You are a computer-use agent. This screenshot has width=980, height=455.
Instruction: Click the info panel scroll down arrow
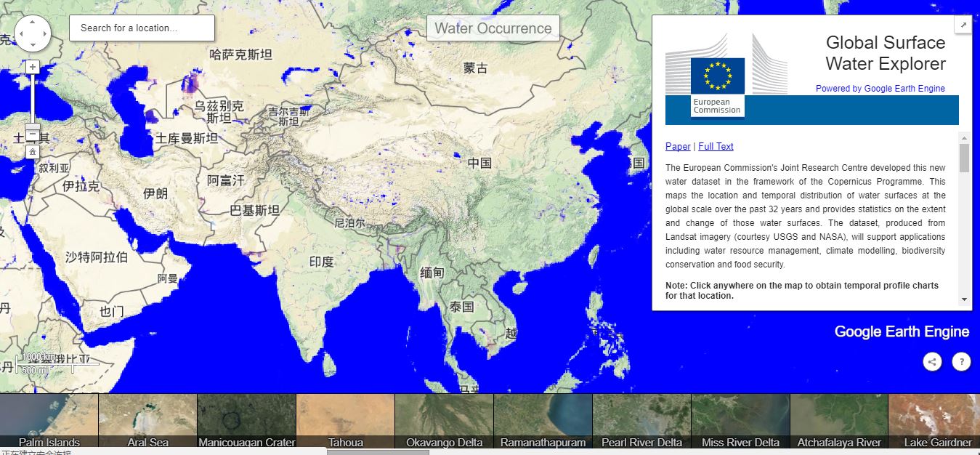point(964,299)
